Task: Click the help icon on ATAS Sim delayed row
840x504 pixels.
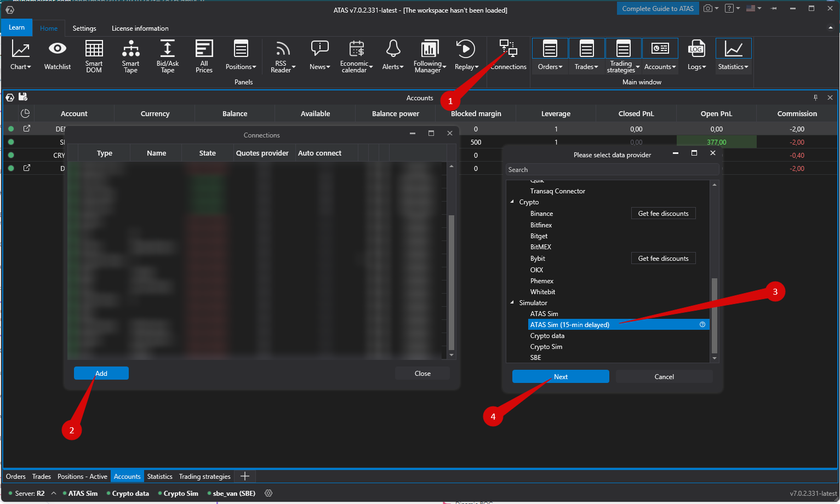Action: 702,325
